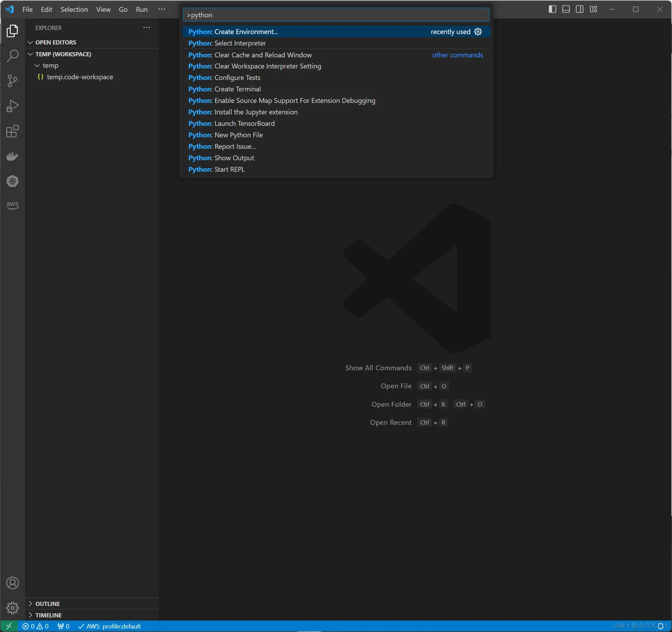Open the Extensions view
Viewport: 672px width, 632px height.
point(13,131)
